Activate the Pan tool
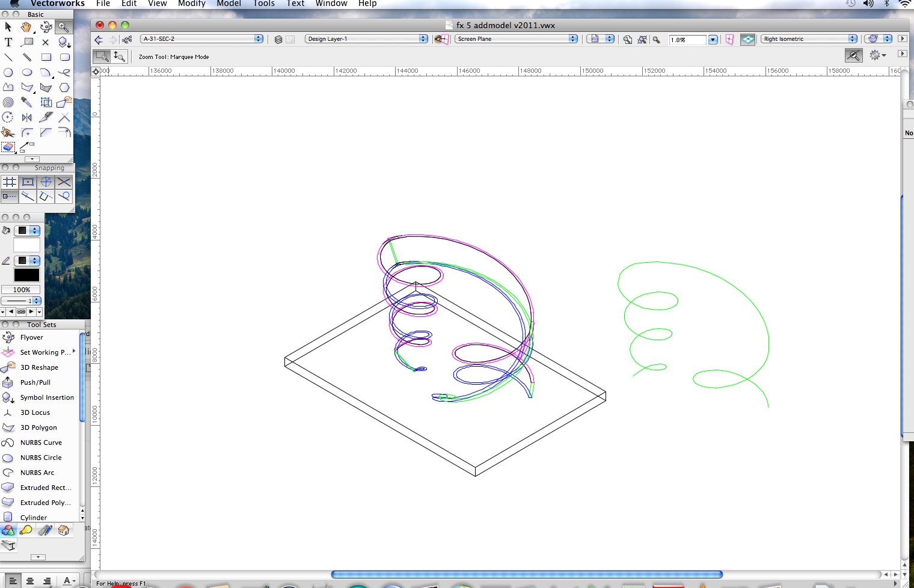 click(26, 26)
